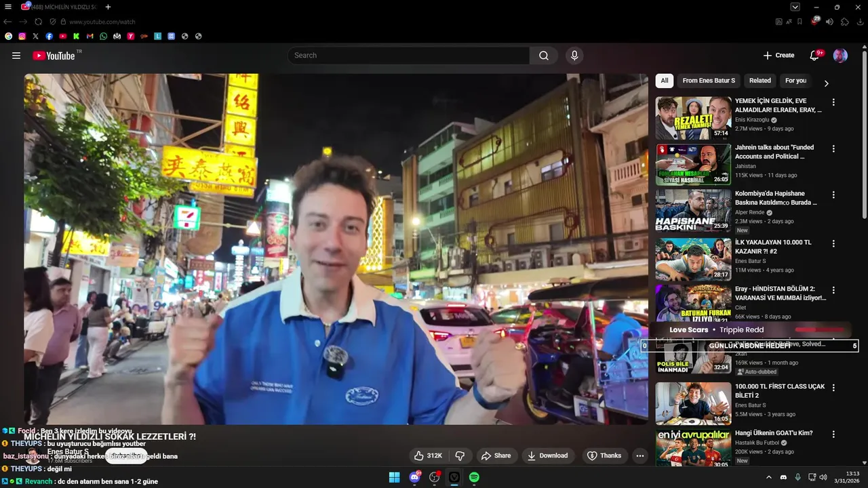The image size is (868, 488).
Task: Open the YouTube bookmark
Action: pyautogui.click(x=62, y=36)
